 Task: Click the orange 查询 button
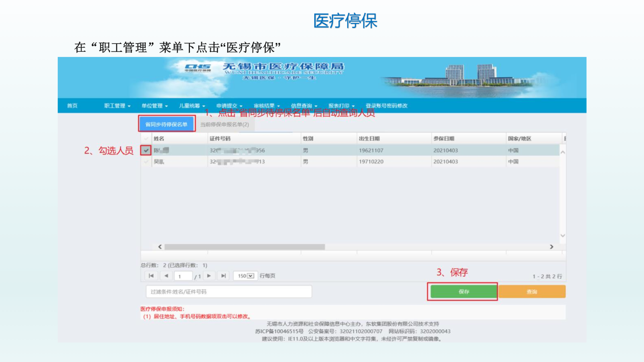532,292
